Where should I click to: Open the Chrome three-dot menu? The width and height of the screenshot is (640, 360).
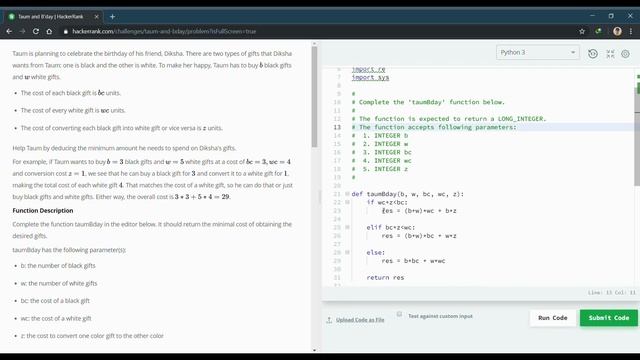(x=631, y=31)
